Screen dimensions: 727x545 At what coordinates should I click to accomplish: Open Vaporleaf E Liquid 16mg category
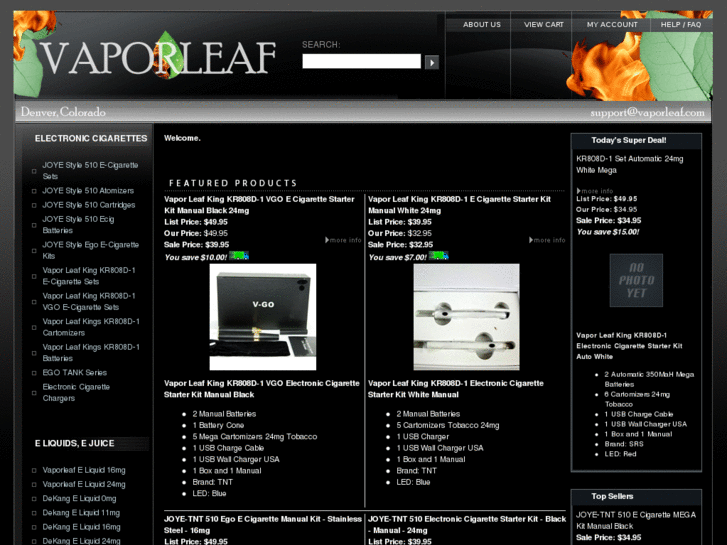point(84,470)
